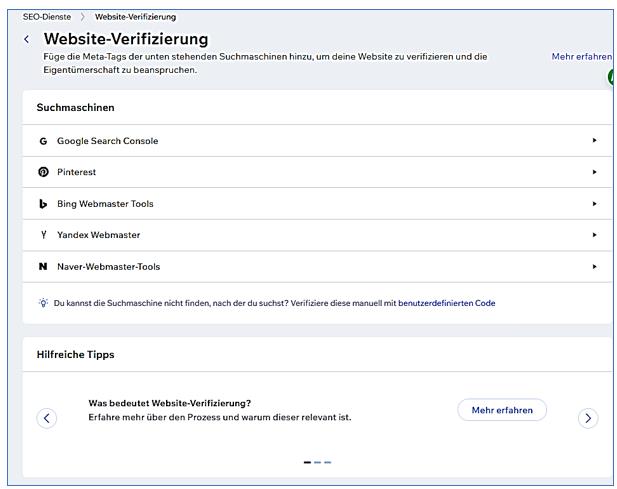Jump to the first tip indicator dash

[307, 462]
